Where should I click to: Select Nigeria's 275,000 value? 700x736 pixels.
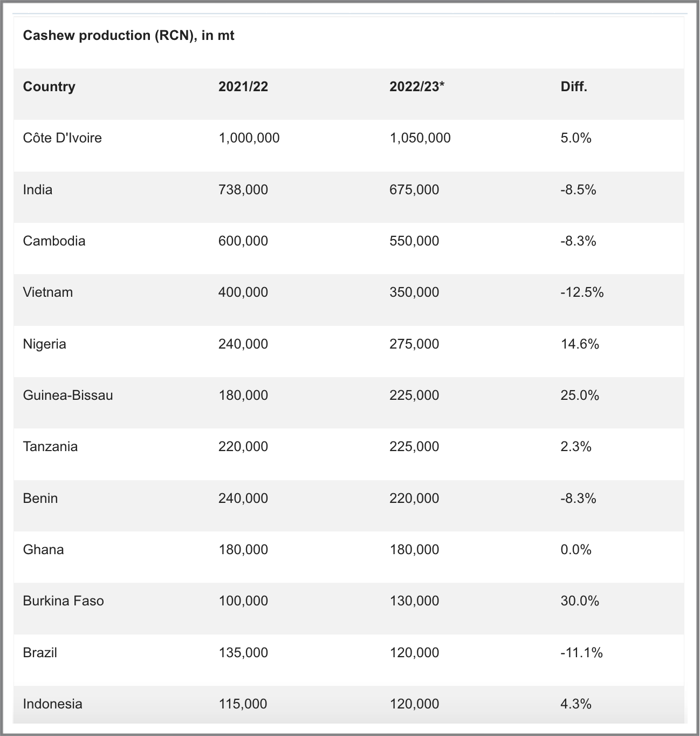click(414, 344)
